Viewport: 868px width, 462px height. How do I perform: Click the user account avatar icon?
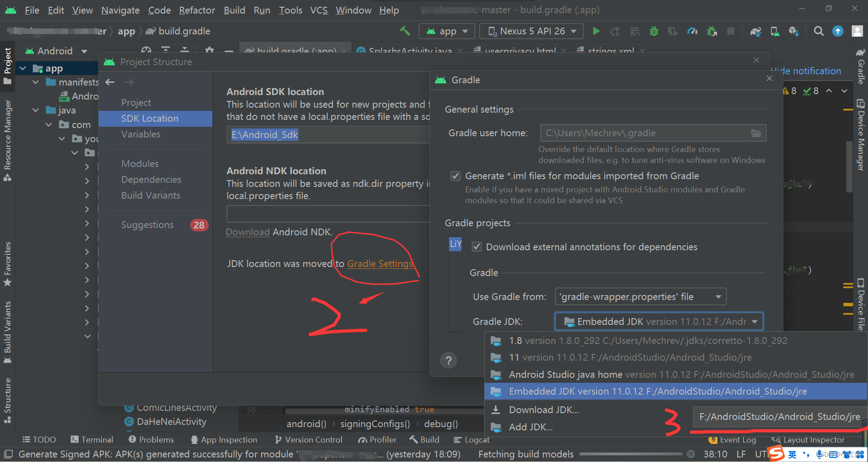point(857,31)
